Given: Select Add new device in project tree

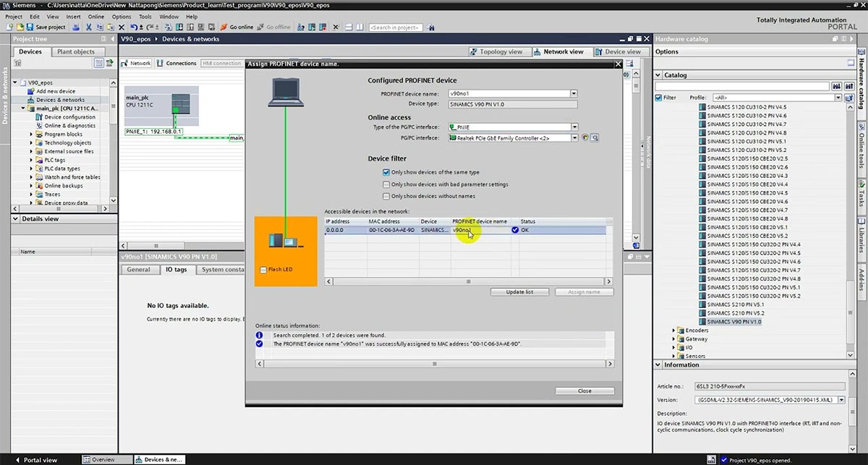Looking at the screenshot, I should [x=55, y=91].
